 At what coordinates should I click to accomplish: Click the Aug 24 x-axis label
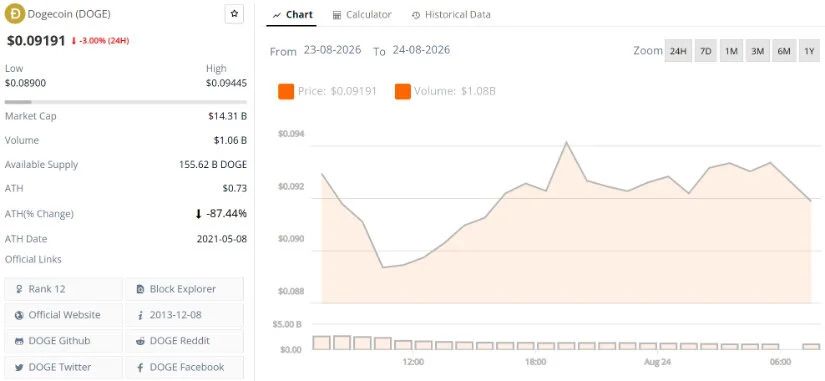[657, 362]
